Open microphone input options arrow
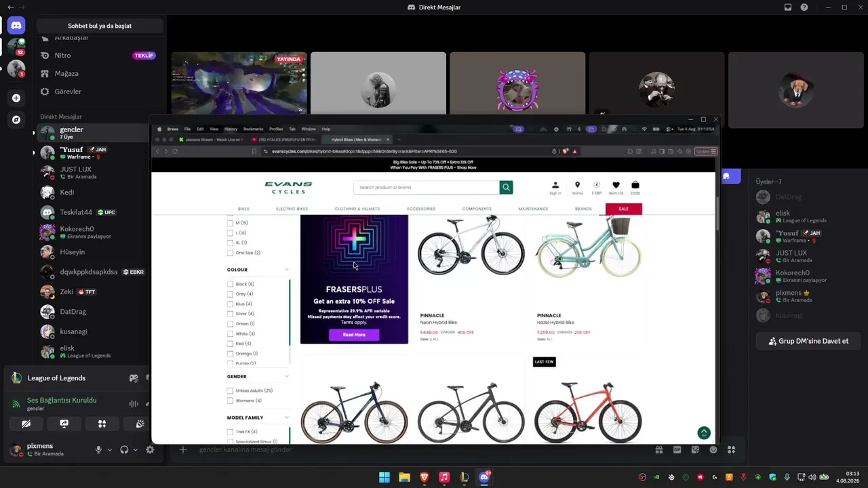The width and height of the screenshot is (868, 488). (x=110, y=449)
